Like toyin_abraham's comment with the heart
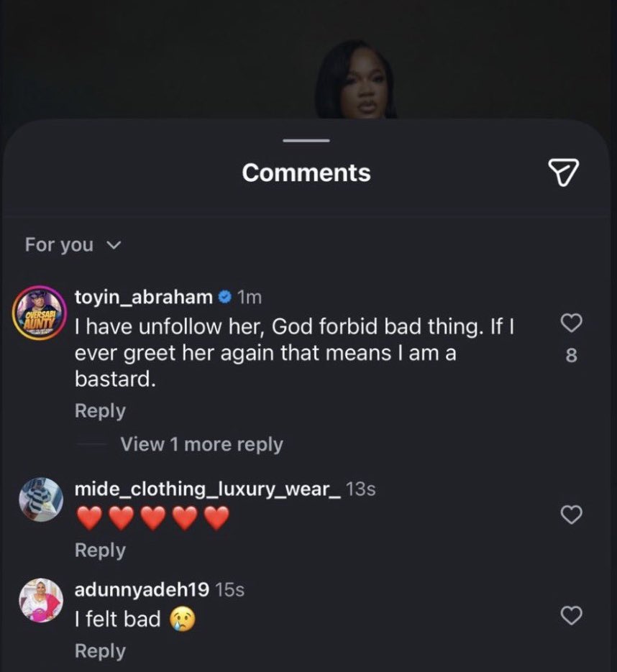 tap(571, 324)
